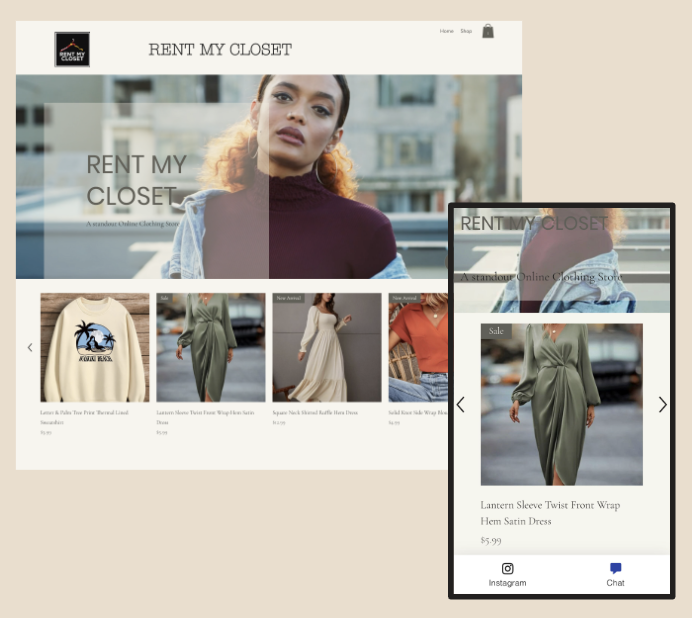Select the orange wrap blouse product image
The image size is (692, 618).
417,347
